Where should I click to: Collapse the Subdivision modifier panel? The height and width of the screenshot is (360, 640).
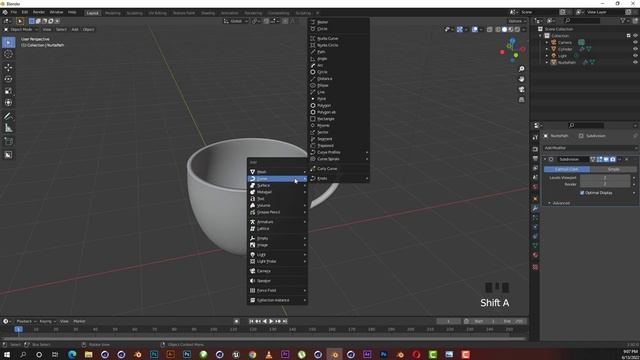click(x=545, y=159)
